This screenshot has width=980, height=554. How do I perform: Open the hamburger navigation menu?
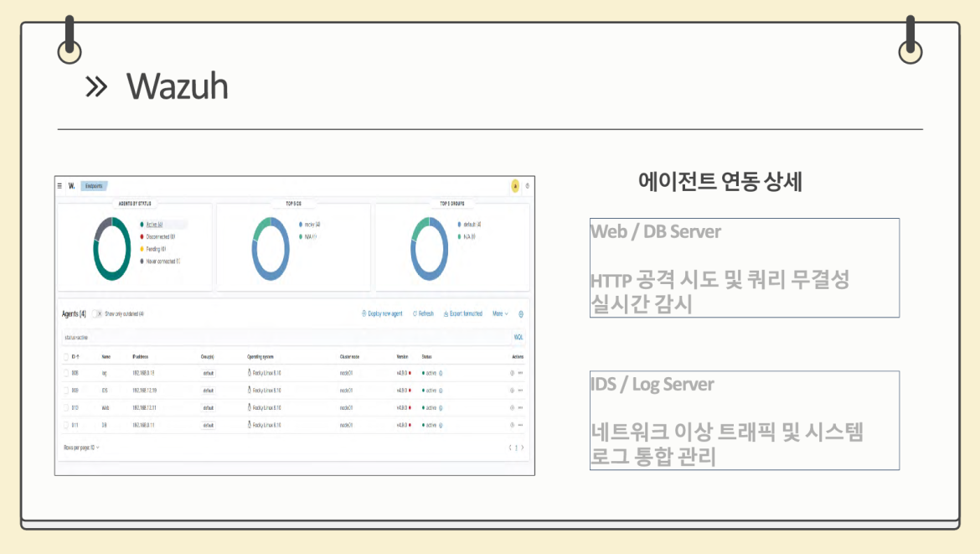(x=60, y=186)
